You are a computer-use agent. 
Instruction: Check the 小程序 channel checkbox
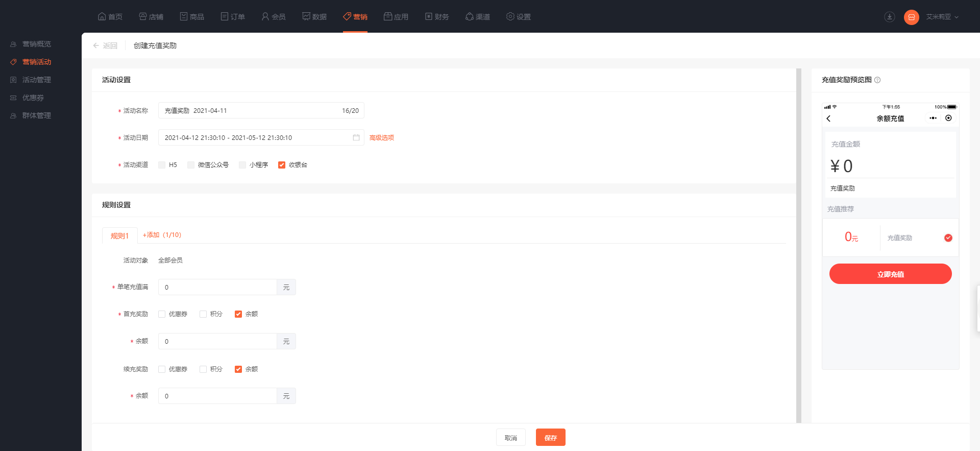point(242,165)
